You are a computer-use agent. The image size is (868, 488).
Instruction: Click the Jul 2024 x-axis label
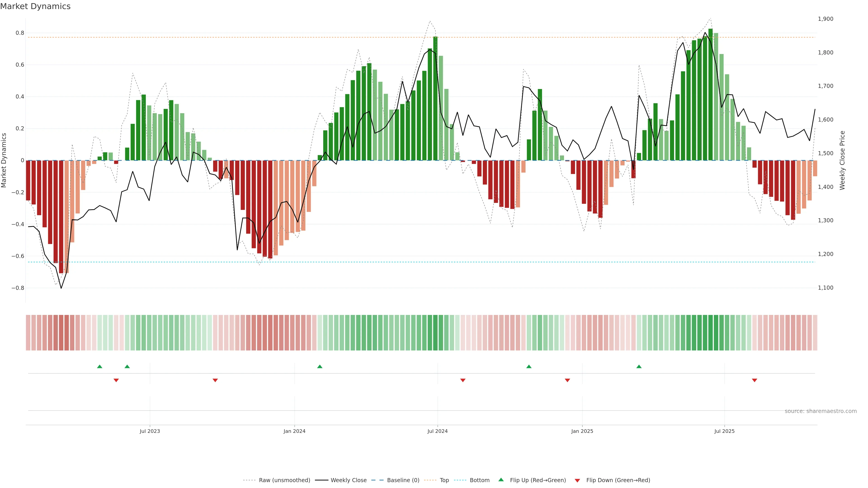[x=437, y=431]
